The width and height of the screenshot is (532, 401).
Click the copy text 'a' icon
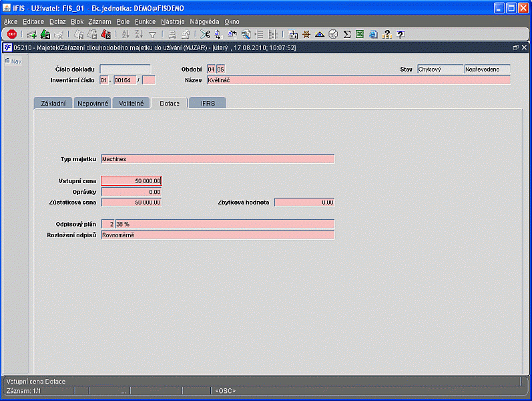coord(218,34)
